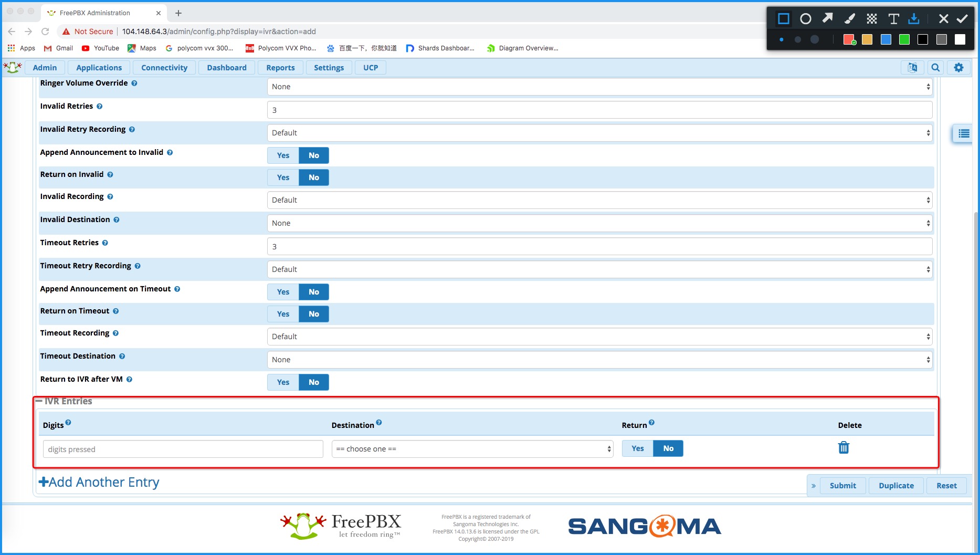980x555 pixels.
Task: Expand the IVR entry Destination dropdown
Action: (x=472, y=449)
